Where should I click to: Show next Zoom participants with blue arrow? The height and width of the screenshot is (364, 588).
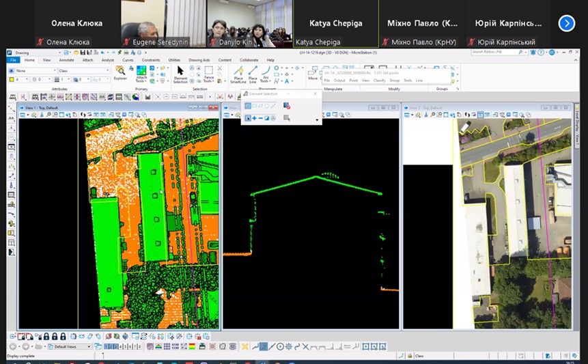point(566,24)
